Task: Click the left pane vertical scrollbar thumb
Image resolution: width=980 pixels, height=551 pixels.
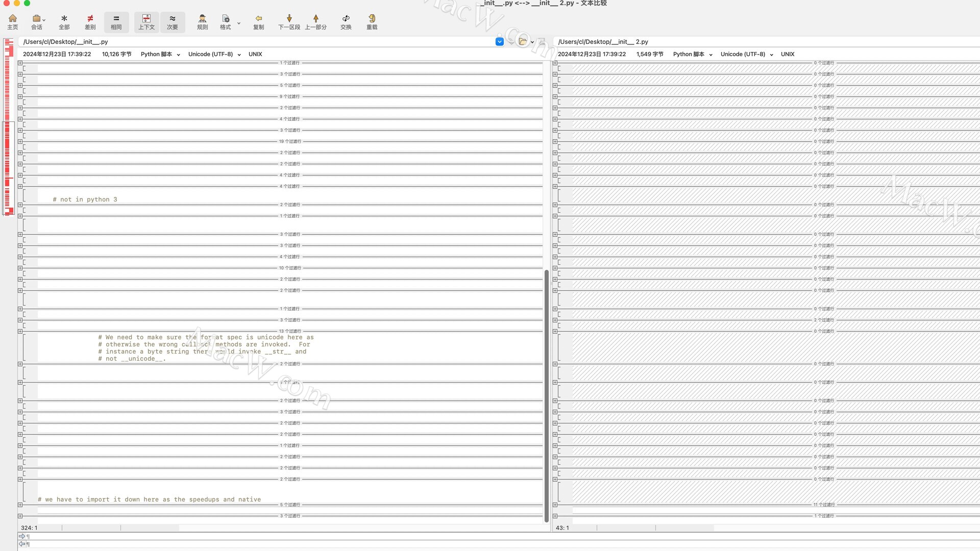Action: point(546,395)
